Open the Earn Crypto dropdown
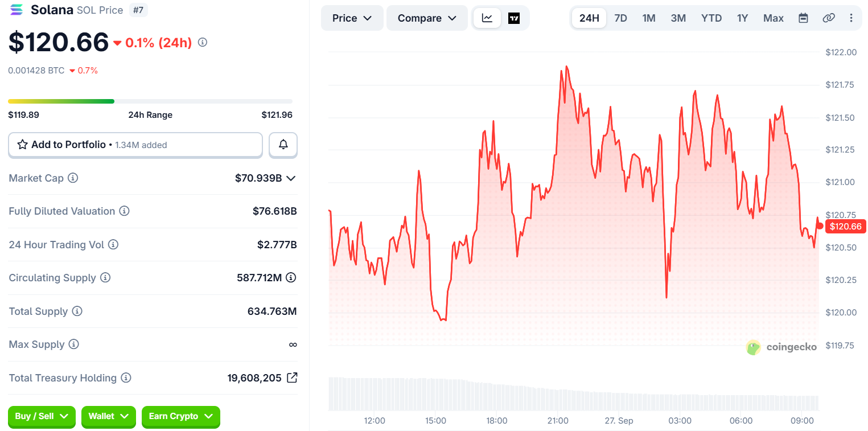 180,416
